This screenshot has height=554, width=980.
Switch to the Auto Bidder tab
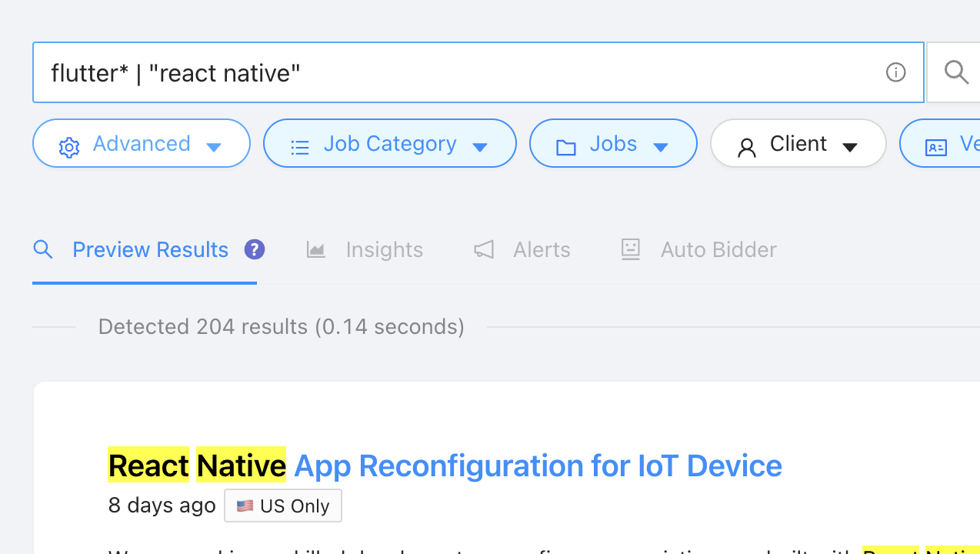718,249
